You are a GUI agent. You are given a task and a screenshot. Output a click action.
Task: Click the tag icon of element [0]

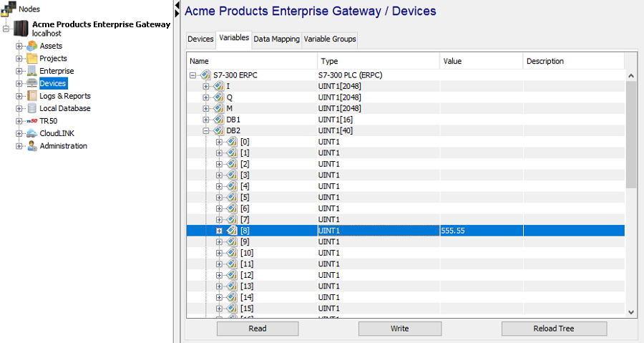[232, 142]
